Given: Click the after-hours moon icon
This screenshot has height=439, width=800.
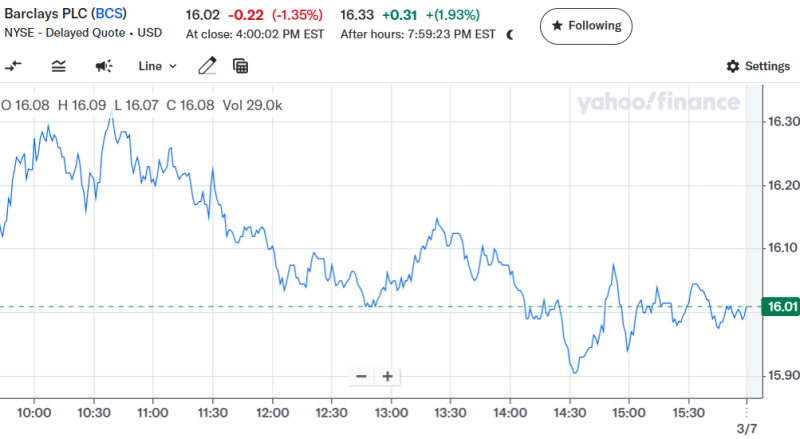Looking at the screenshot, I should [x=511, y=34].
